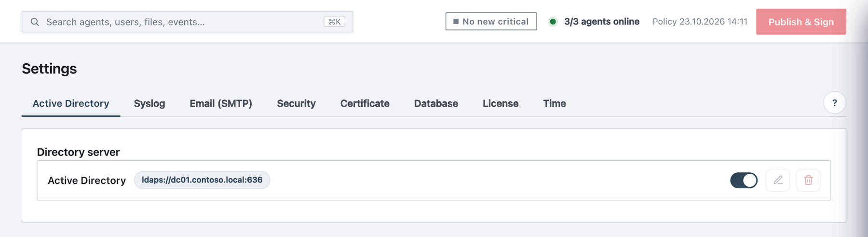Open the Database tab
The height and width of the screenshot is (237, 868).
click(436, 103)
